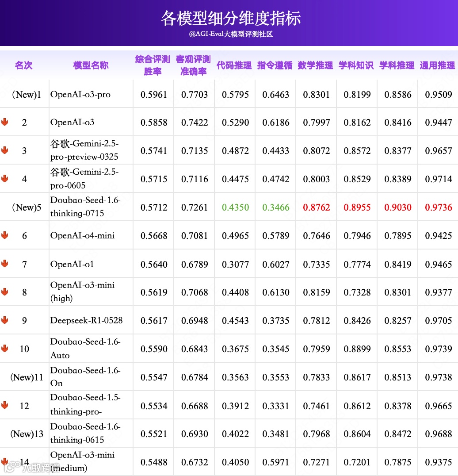Click the red down arrow beside rank 7
The image size is (458, 476).
click(4, 264)
